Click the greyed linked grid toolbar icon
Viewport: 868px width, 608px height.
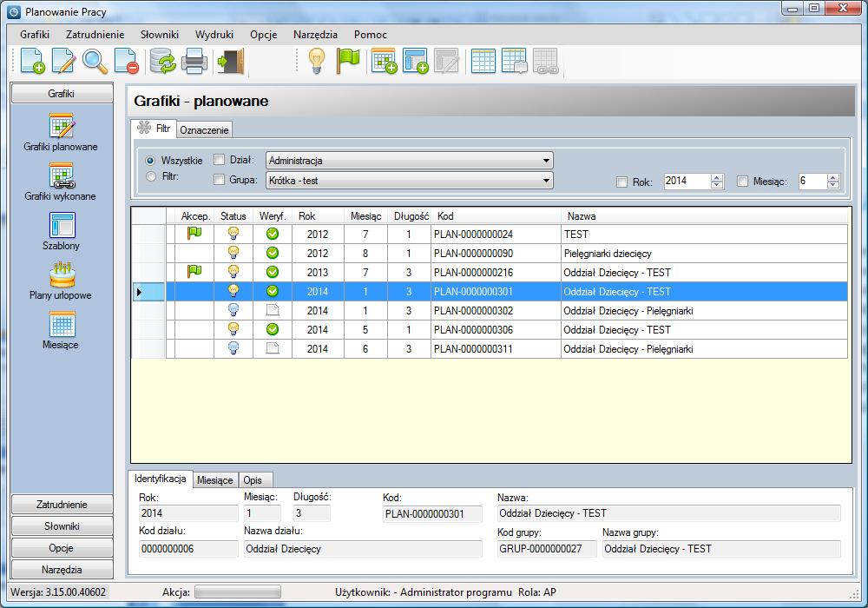pos(546,61)
